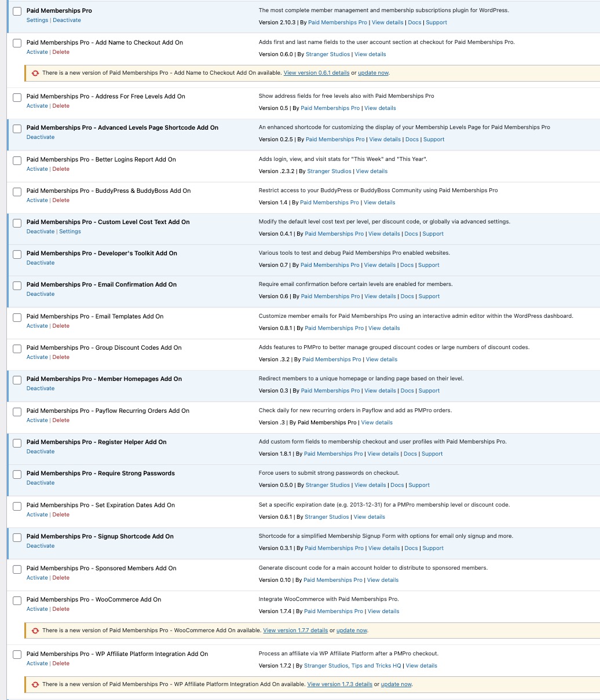Activate Add Name to Checkout Add On

pos(37,52)
